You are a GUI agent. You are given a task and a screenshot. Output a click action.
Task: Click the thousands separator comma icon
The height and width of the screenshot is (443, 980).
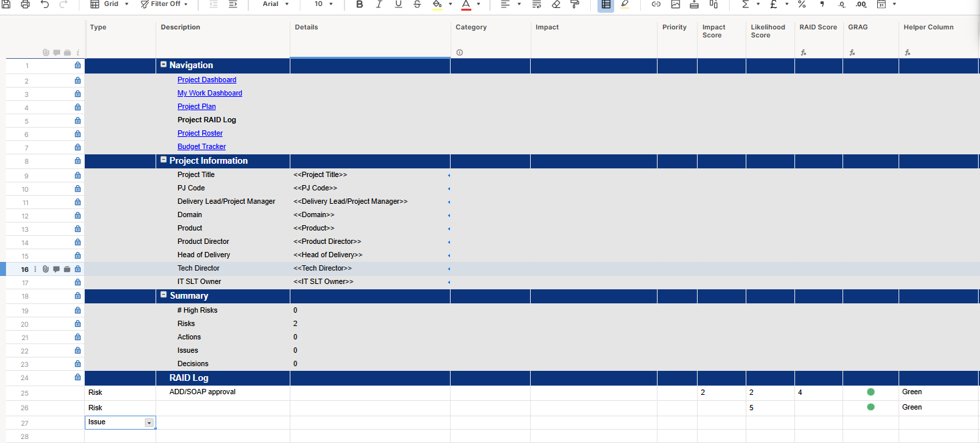coord(822,4)
